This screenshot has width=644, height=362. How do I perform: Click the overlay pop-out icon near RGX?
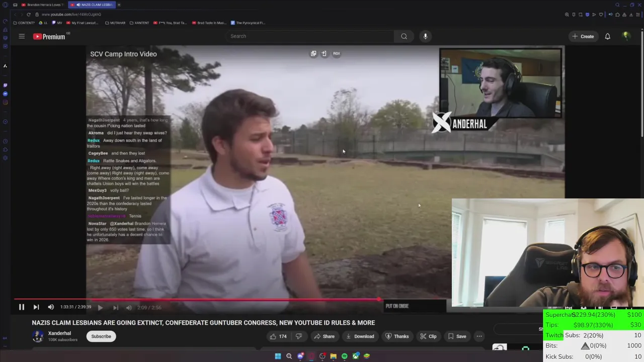coord(313,53)
